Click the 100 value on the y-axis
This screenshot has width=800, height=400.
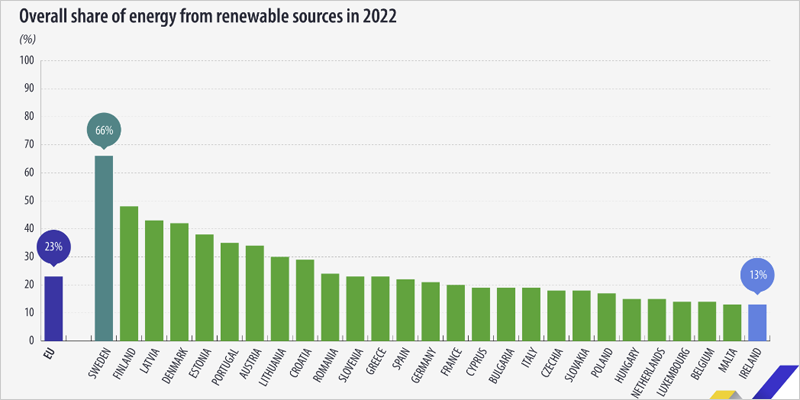pos(27,61)
